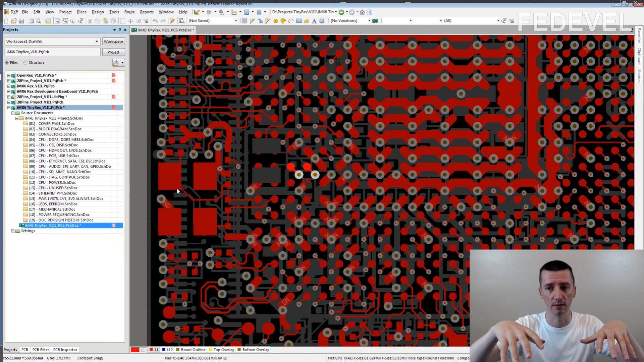Click the Move Selection crosshair icon
This screenshot has width=644, height=362.
point(130,21)
